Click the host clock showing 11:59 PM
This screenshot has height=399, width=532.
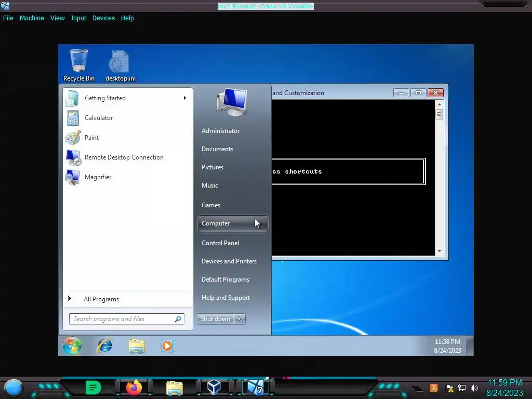click(x=504, y=388)
